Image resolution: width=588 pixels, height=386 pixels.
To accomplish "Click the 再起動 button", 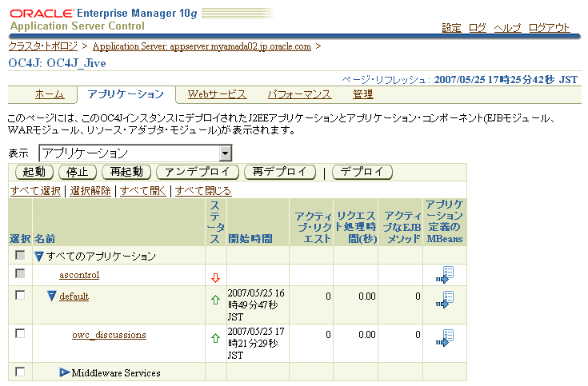I will tap(126, 172).
